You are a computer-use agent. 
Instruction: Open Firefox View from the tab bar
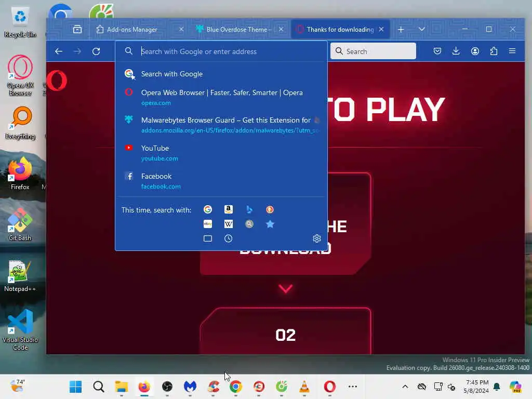77,30
